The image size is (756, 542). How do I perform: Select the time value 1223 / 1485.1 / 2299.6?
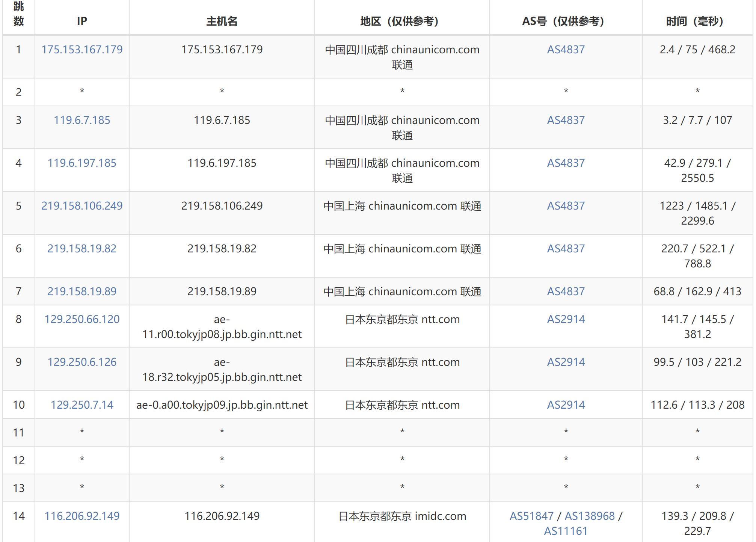tap(697, 213)
